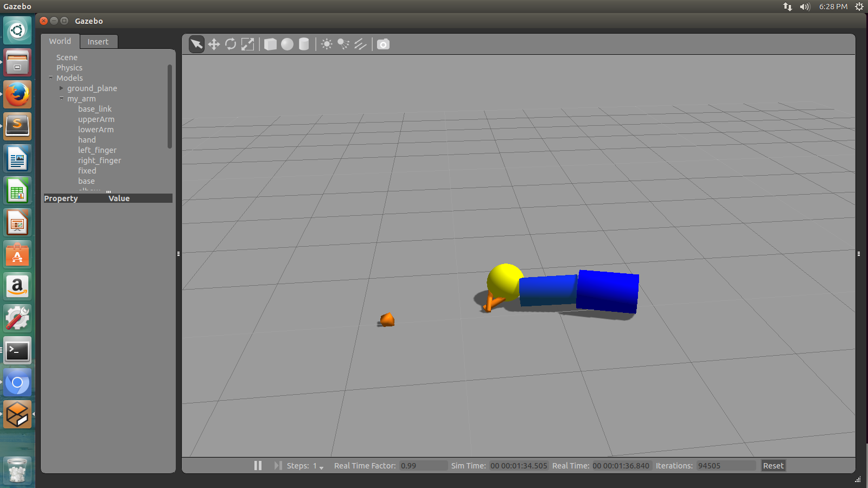The height and width of the screenshot is (488, 868).
Task: Collapse the my_arm model node
Action: (61, 99)
